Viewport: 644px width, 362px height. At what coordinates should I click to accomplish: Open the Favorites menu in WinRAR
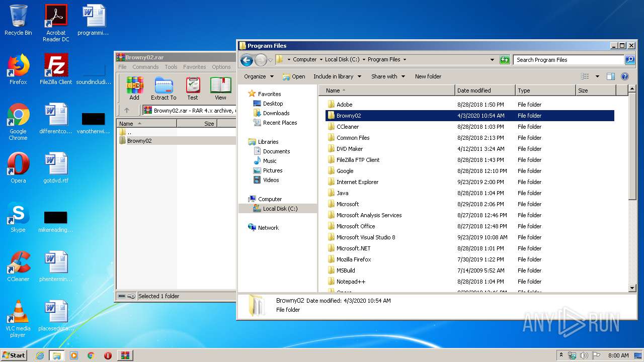coord(195,67)
